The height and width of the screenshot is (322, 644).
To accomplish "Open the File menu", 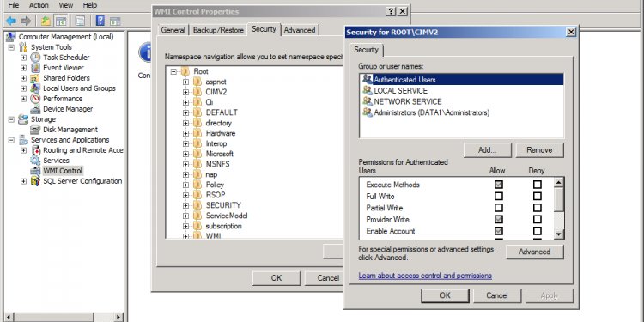I will [14, 5].
